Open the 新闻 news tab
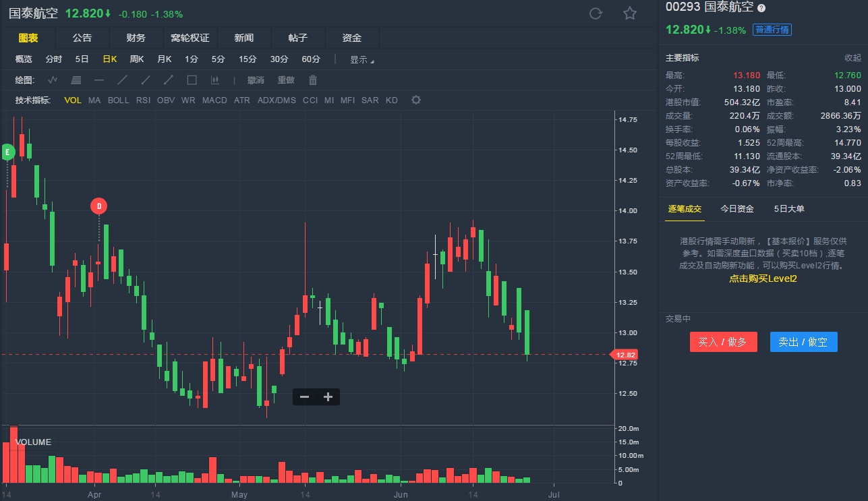The width and height of the screenshot is (868, 501). click(x=244, y=38)
